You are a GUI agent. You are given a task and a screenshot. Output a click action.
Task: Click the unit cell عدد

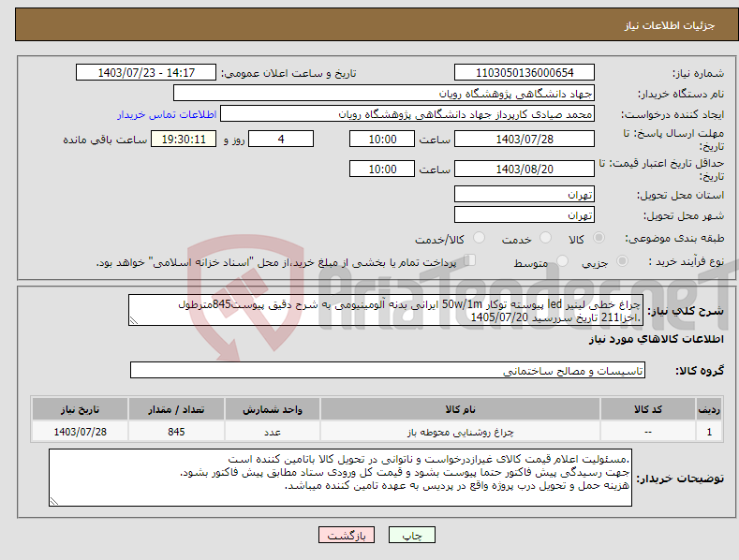(273, 432)
